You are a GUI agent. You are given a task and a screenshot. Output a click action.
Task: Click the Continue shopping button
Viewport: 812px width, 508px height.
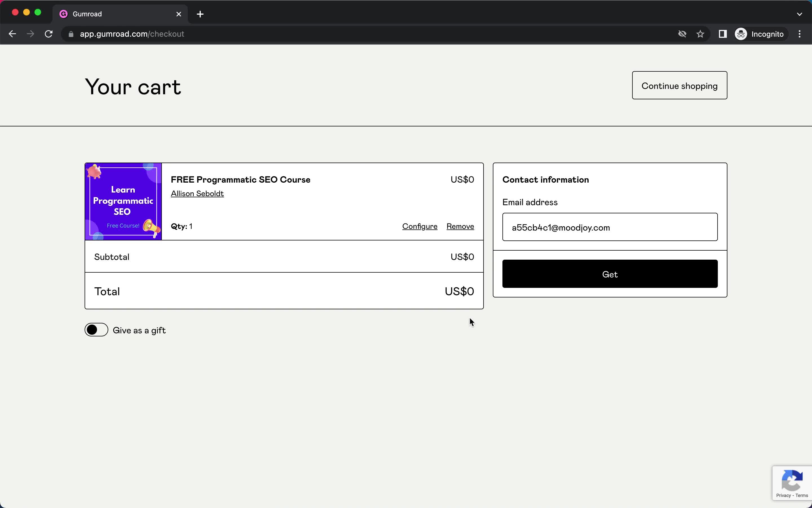click(x=679, y=85)
